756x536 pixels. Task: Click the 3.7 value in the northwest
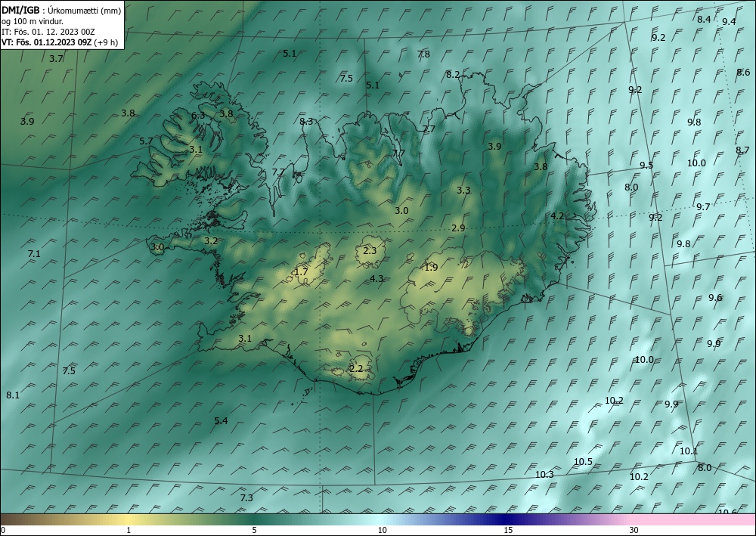pyautogui.click(x=57, y=59)
